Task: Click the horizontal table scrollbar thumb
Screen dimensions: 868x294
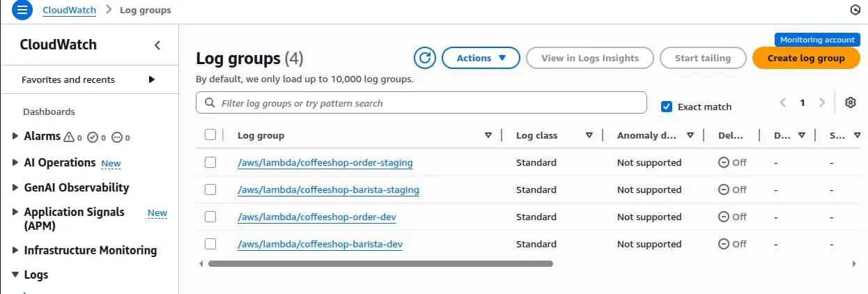Action: click(x=380, y=264)
